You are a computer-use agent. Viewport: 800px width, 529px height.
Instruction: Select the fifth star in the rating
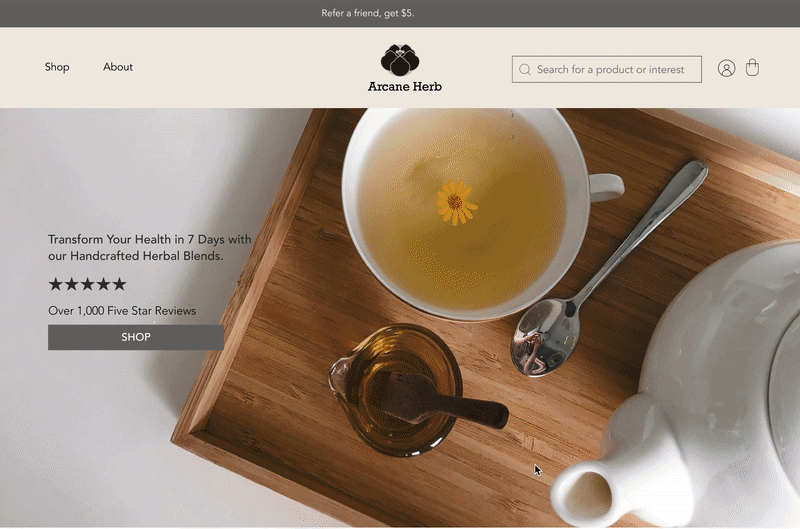119,284
